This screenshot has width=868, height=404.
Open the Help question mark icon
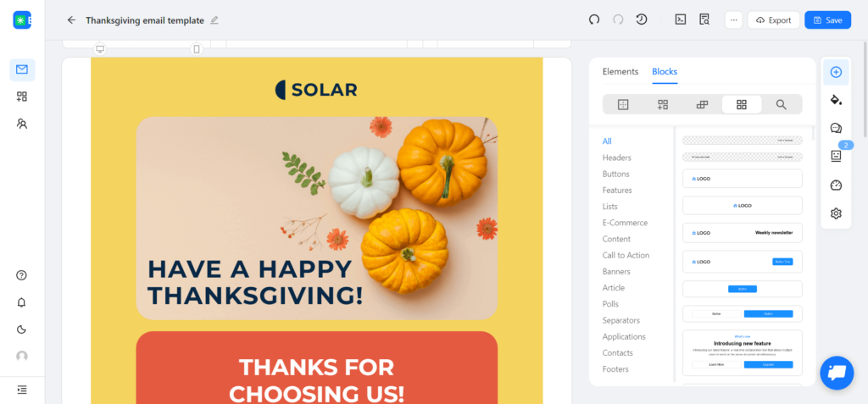(22, 275)
